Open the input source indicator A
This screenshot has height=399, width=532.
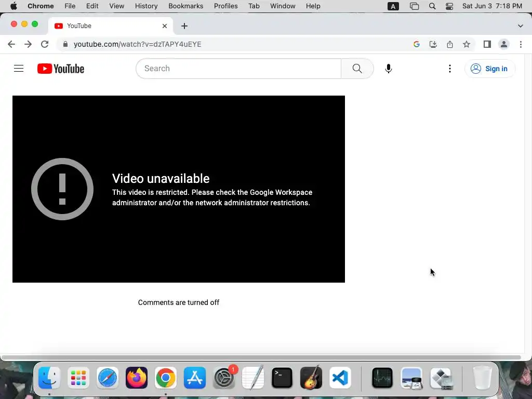[x=393, y=6]
